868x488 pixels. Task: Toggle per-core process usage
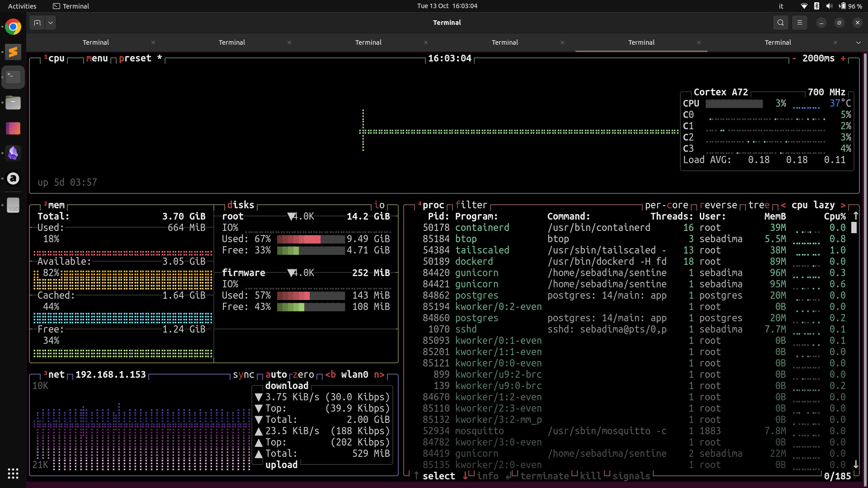pos(666,205)
